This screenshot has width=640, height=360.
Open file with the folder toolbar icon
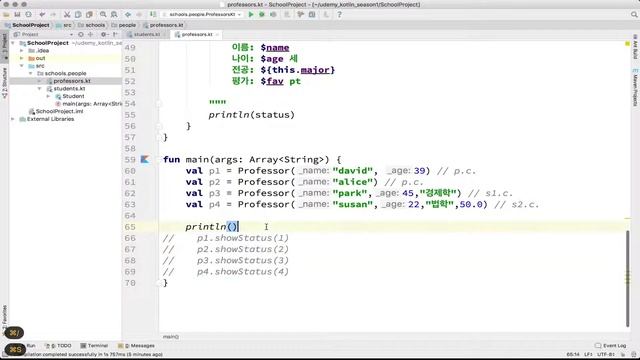(x=6, y=14)
